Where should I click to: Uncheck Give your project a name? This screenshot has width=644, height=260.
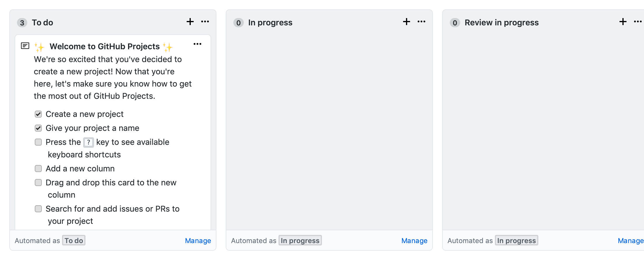[38, 128]
